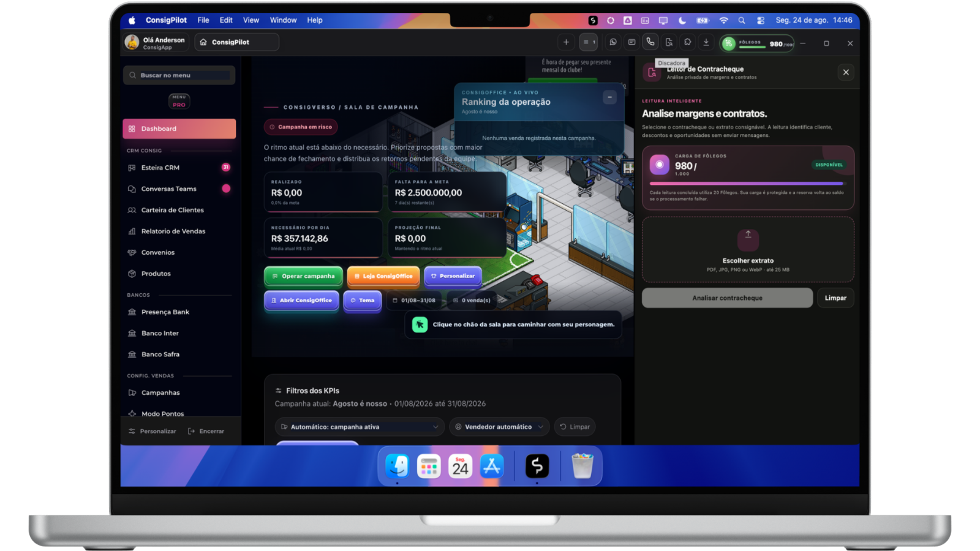
Task: Open the View menu in the menu bar
Action: point(251,20)
